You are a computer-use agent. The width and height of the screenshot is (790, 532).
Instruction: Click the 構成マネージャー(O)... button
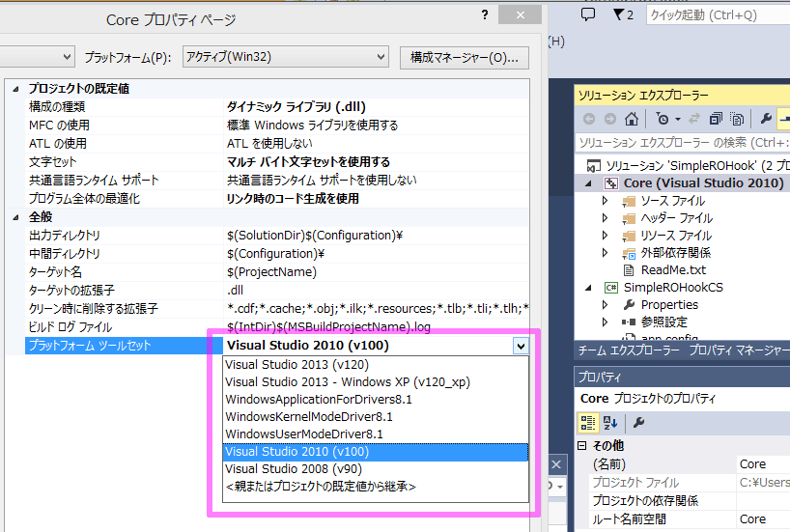(x=464, y=57)
